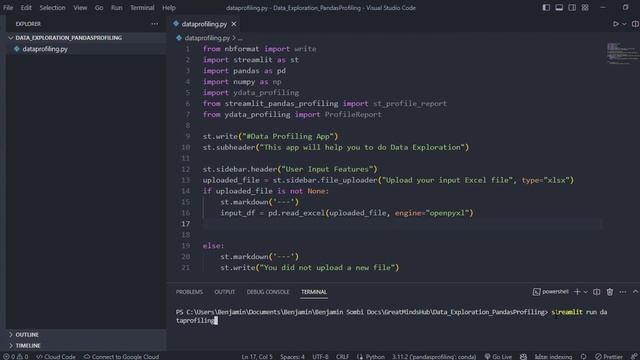640x360 pixels.
Task: Click the else: statement on line 19
Action: click(213, 246)
